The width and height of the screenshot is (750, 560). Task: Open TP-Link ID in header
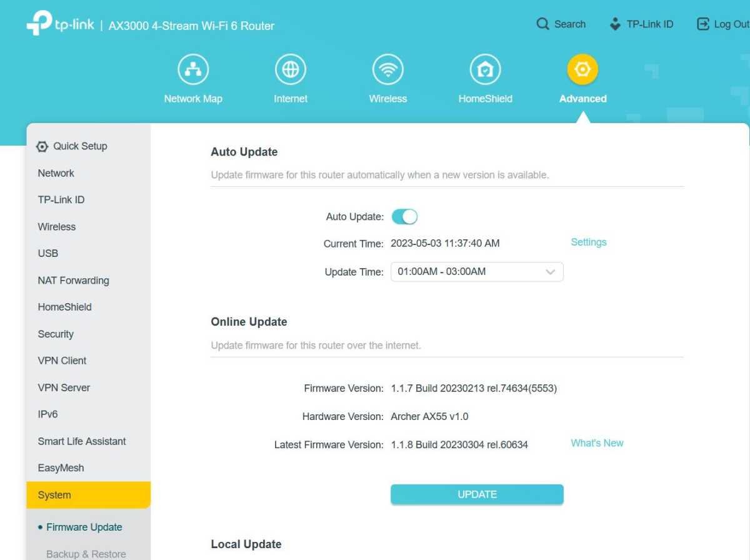[x=641, y=24]
